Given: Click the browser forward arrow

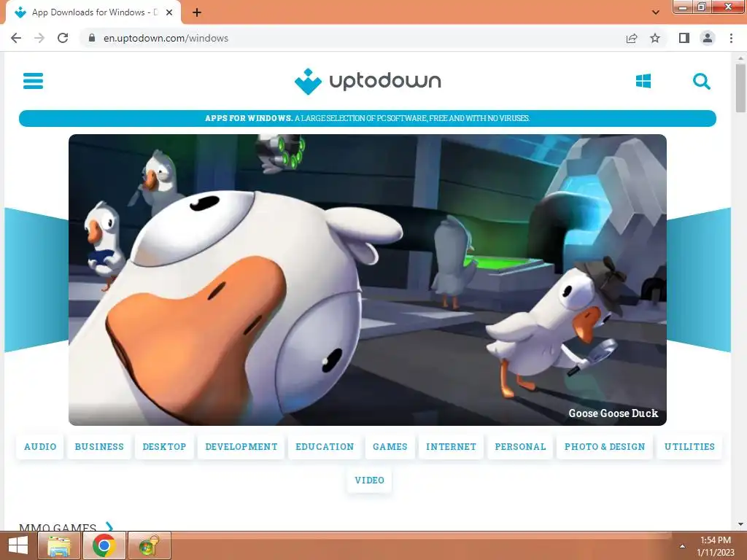Looking at the screenshot, I should pyautogui.click(x=39, y=38).
